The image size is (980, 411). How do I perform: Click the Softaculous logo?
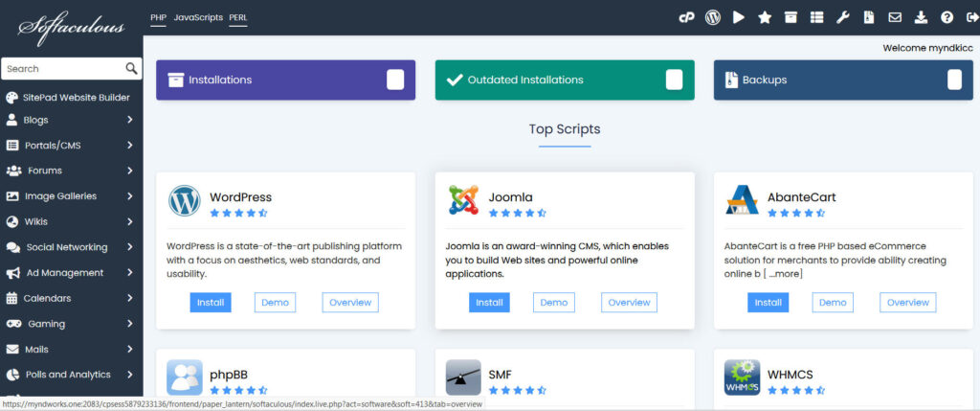click(x=71, y=28)
